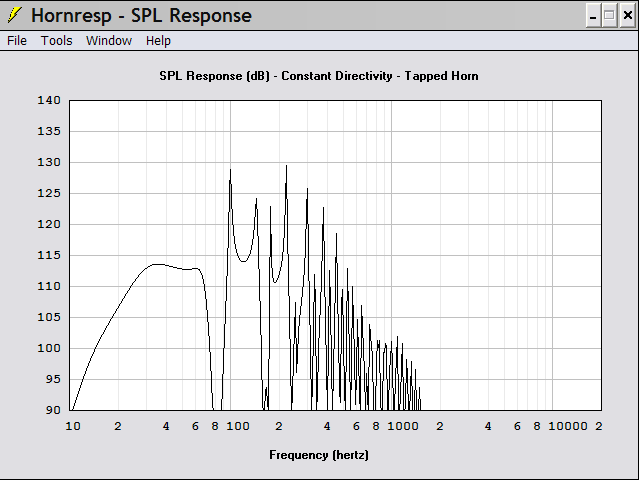Click the 10 Hz frequency axis label

click(x=73, y=426)
